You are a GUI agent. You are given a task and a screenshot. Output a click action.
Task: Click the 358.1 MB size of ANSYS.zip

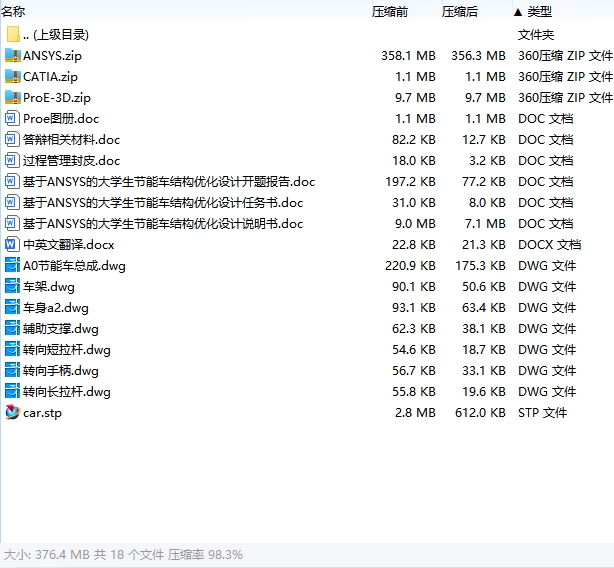click(408, 56)
